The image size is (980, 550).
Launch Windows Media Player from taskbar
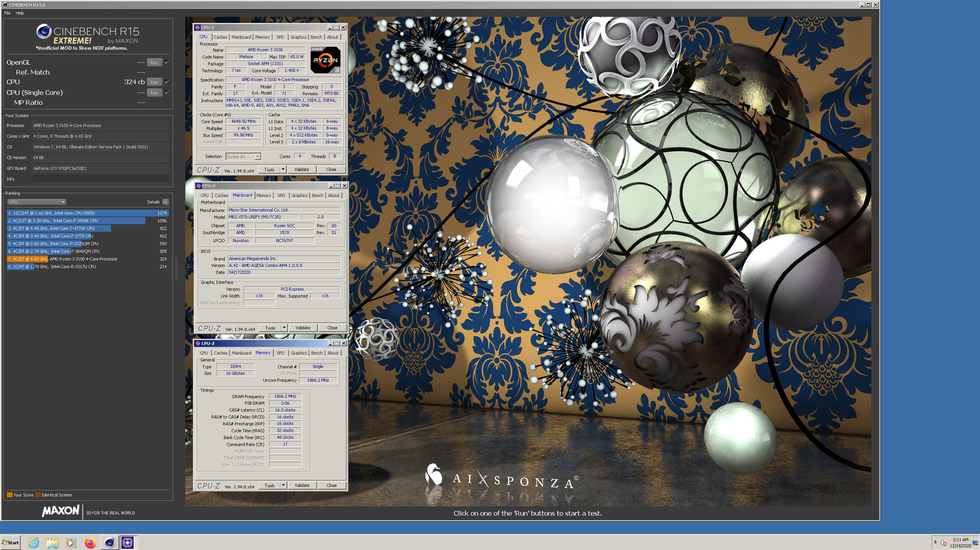[71, 542]
